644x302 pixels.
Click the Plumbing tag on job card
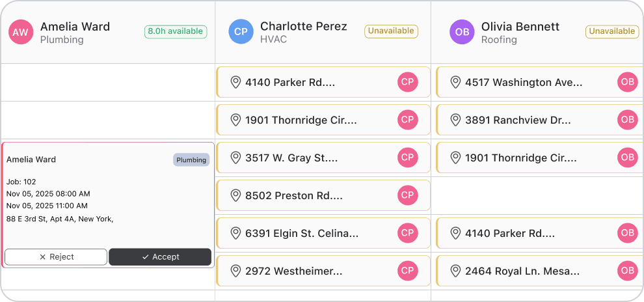pos(191,159)
